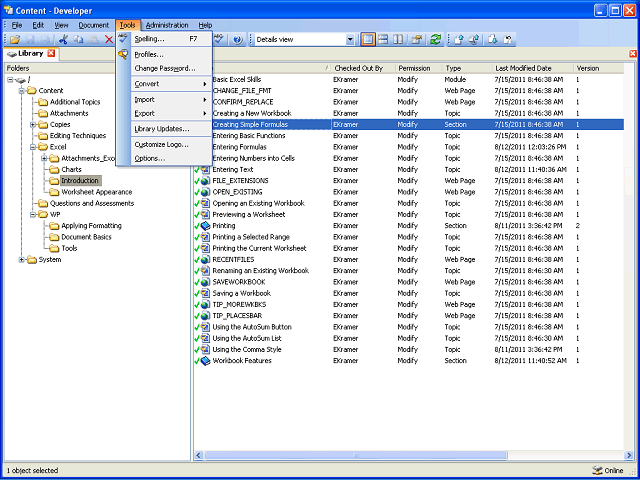Sort by Last Modified Date column
Viewport: 640px width, 480px height.
[x=532, y=68]
